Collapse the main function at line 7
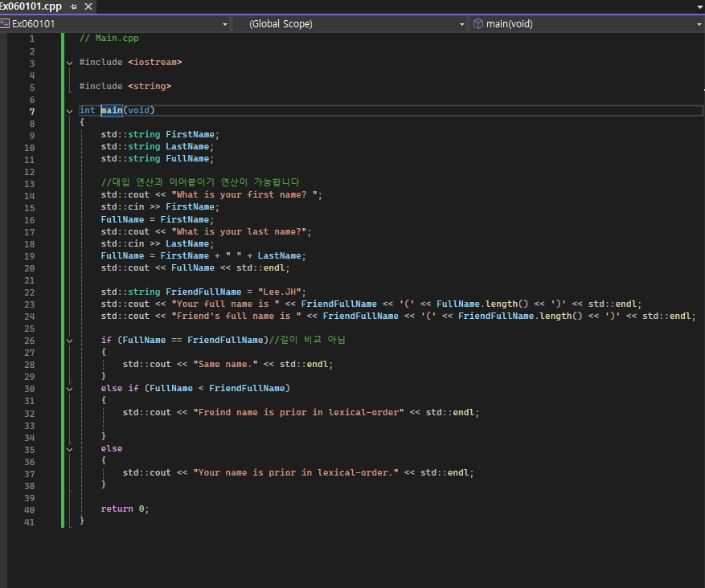Viewport: 705px width, 588px height. 70,111
